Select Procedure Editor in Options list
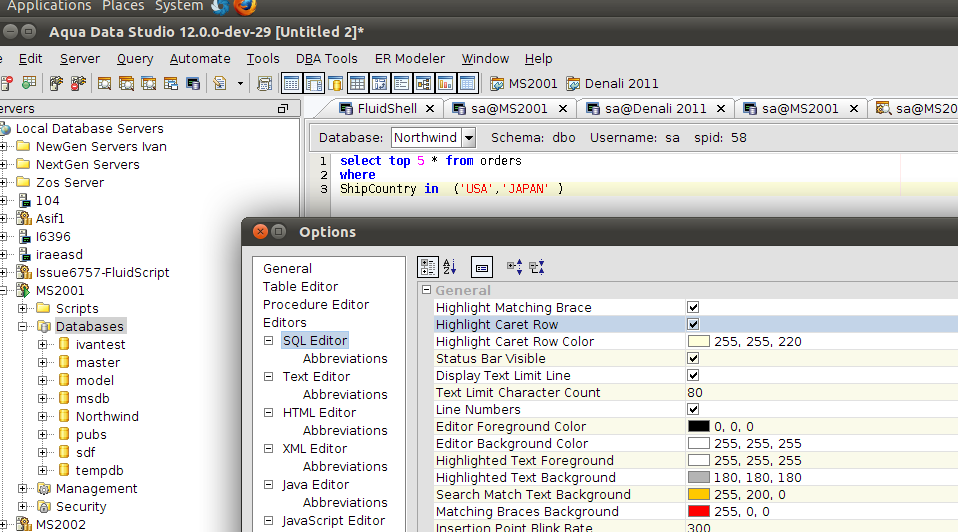 click(316, 305)
